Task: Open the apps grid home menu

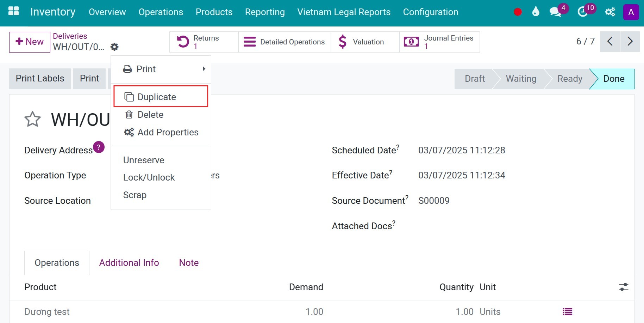Action: coord(13,11)
